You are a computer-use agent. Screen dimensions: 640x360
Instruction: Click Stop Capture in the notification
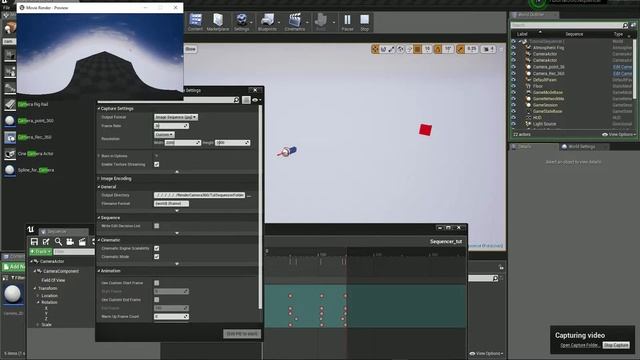click(616, 345)
